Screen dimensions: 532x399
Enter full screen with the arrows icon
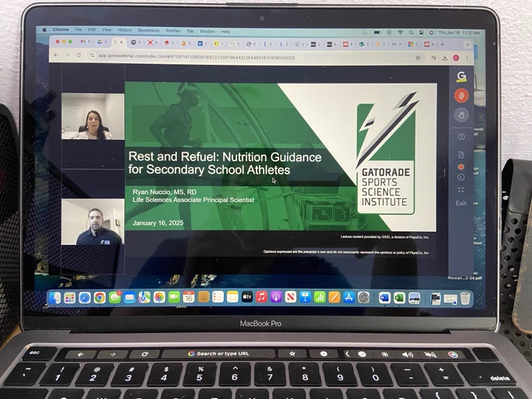(461, 189)
